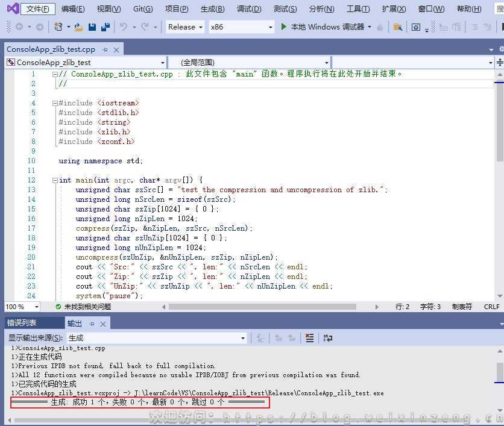Click the Undo arrow icon

[124, 27]
